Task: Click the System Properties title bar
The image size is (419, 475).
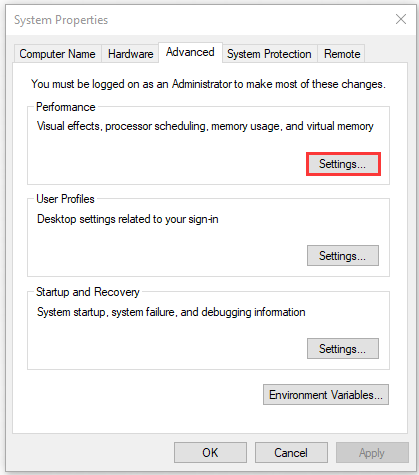Action: click(200, 20)
